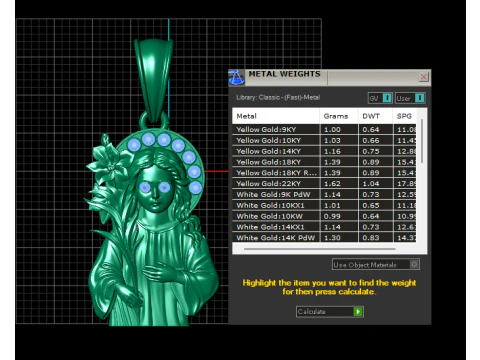Viewport: 480px width, 360px height.
Task: Click the vertical scrollbar of metal list
Action: [422, 141]
